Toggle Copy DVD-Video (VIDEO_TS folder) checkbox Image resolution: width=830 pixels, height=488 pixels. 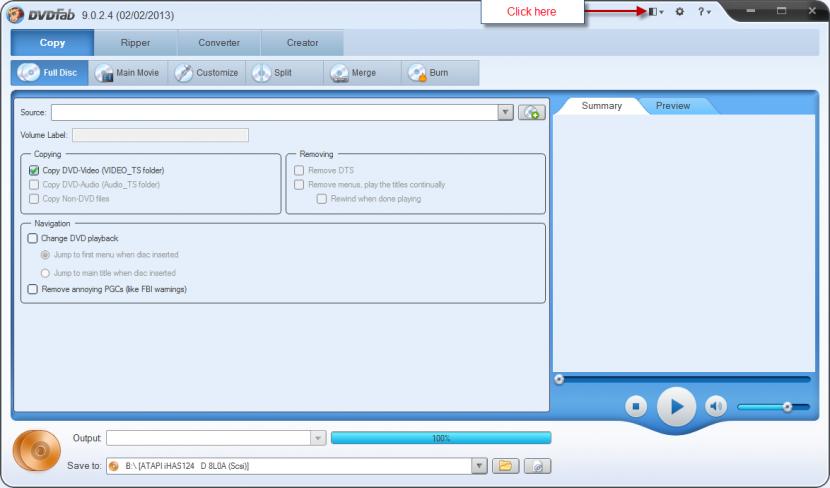point(34,170)
